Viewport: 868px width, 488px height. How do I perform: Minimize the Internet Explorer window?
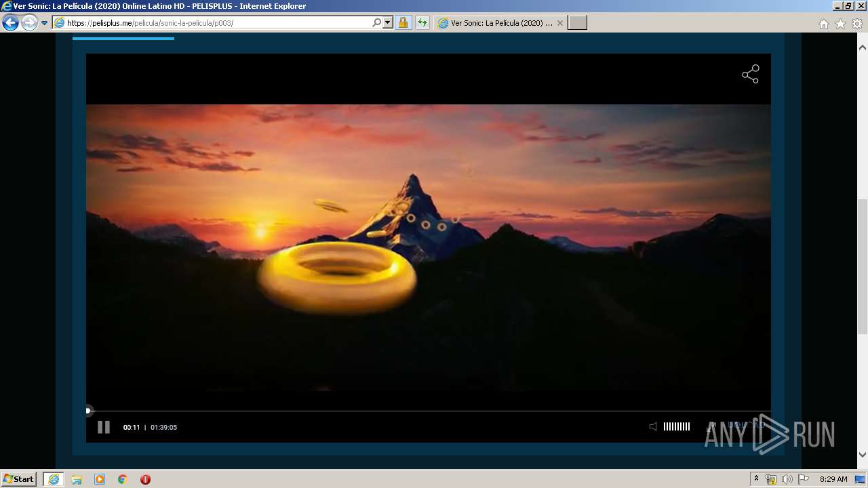click(837, 6)
